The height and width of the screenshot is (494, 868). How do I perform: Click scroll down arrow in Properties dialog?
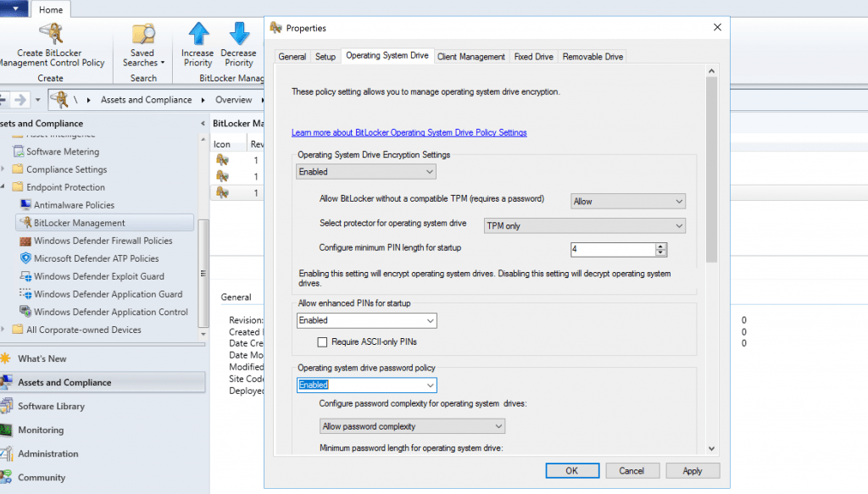(711, 448)
